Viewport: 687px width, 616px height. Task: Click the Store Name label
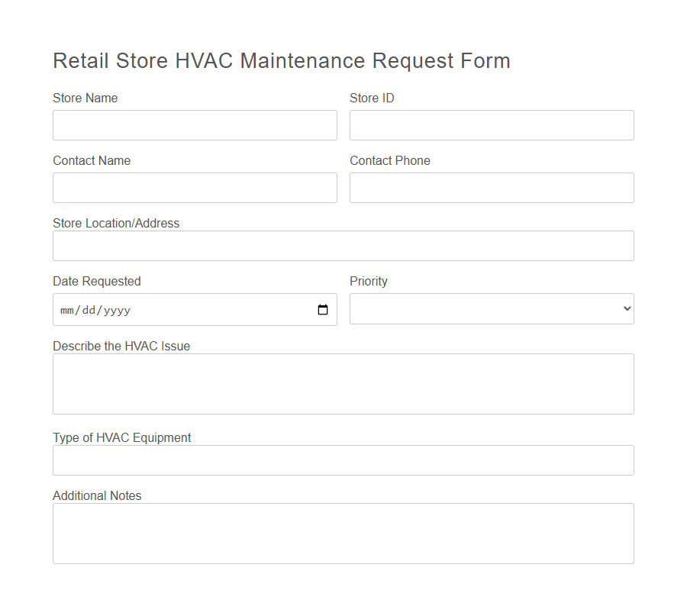pos(85,98)
